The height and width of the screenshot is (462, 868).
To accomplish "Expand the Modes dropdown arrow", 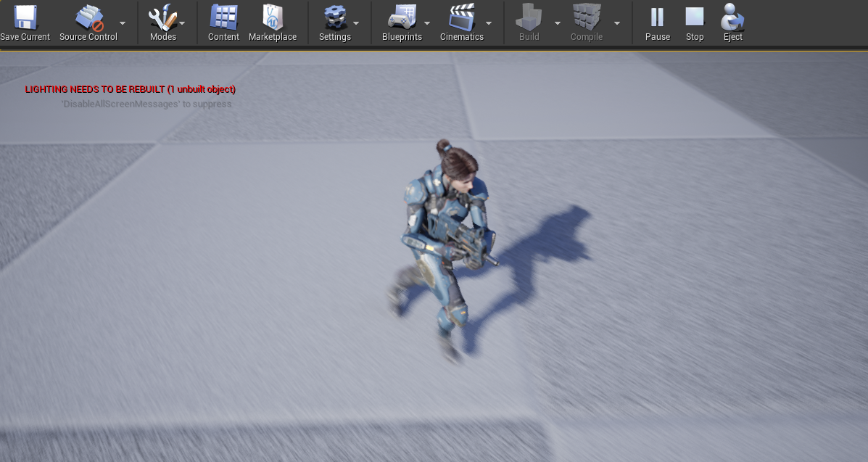I will point(182,23).
